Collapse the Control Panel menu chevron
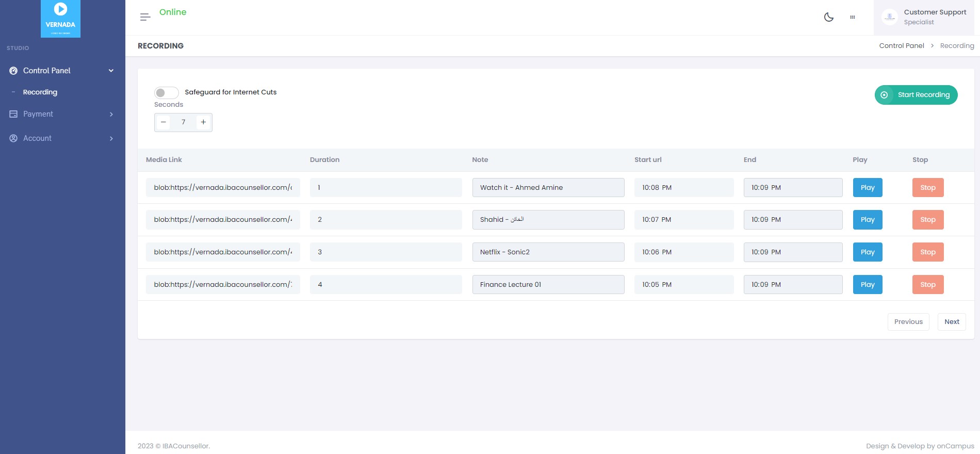 pyautogui.click(x=111, y=71)
